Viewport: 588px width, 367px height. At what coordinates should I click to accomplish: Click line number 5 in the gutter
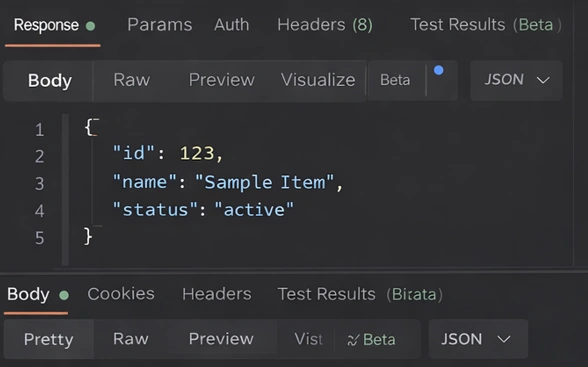(39, 238)
